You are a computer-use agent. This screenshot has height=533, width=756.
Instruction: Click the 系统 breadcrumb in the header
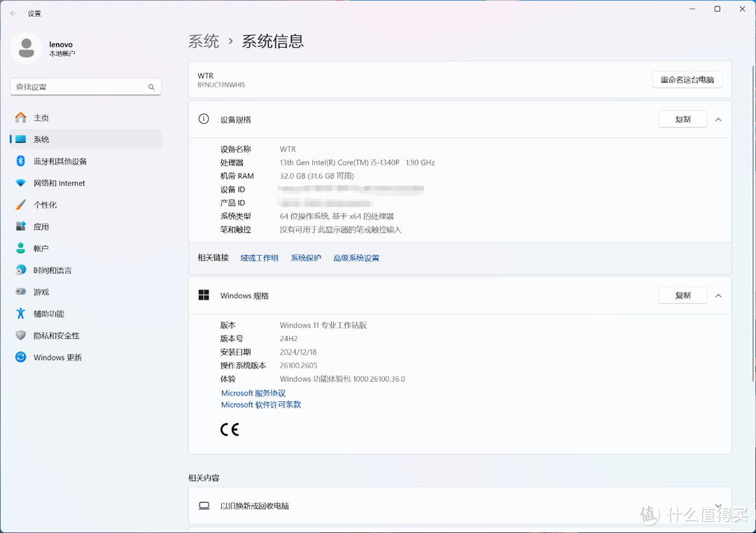204,41
